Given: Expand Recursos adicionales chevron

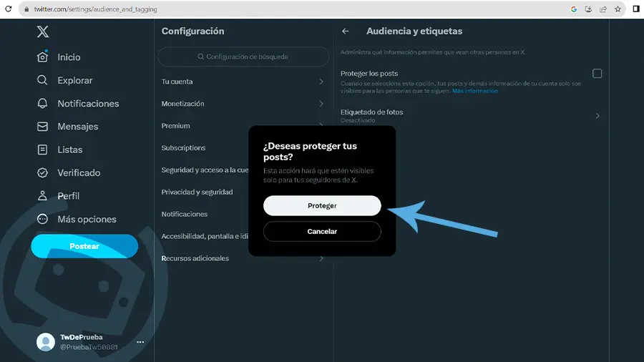Looking at the screenshot, I should 321,258.
